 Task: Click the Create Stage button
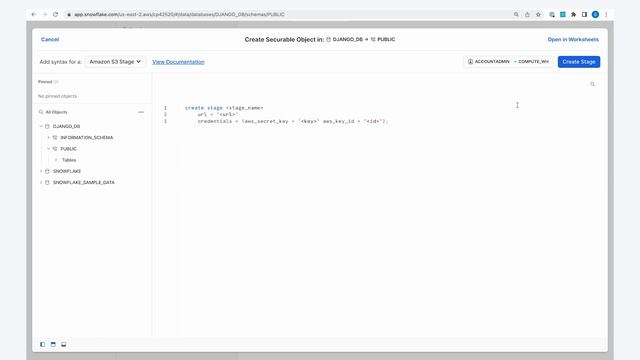click(579, 62)
